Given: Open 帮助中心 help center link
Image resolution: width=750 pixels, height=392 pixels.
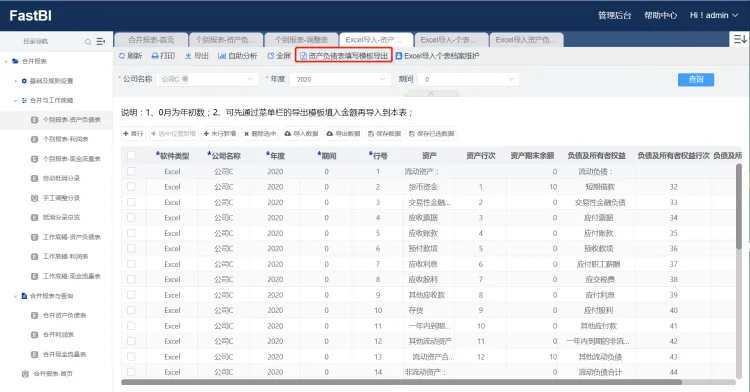Looking at the screenshot, I should click(x=660, y=15).
